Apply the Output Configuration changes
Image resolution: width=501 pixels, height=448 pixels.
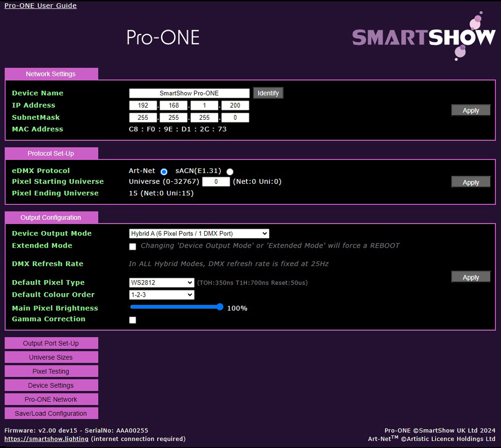click(470, 277)
